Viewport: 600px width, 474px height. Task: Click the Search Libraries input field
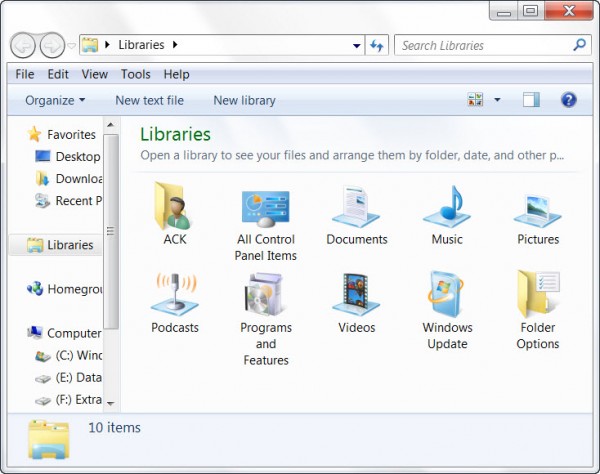[486, 46]
